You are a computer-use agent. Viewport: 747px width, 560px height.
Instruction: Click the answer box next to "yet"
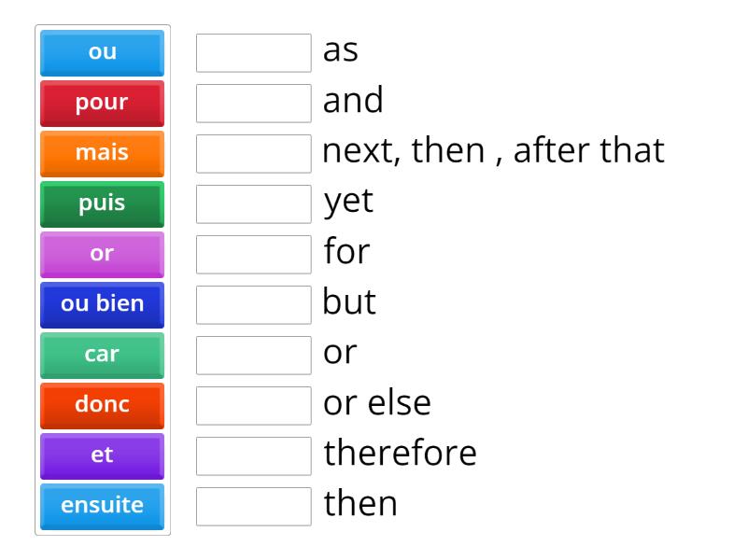[253, 203]
